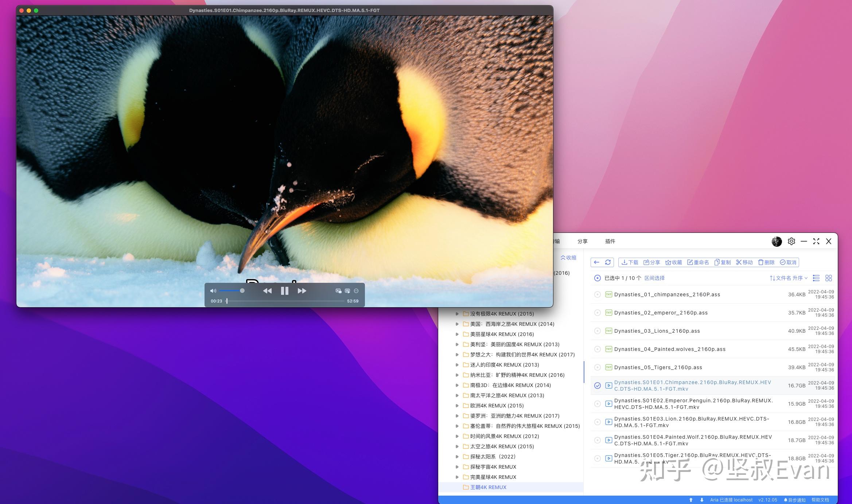Screen dimensions: 852x504
Task: Click the 重命名 rename button
Action: [698, 262]
